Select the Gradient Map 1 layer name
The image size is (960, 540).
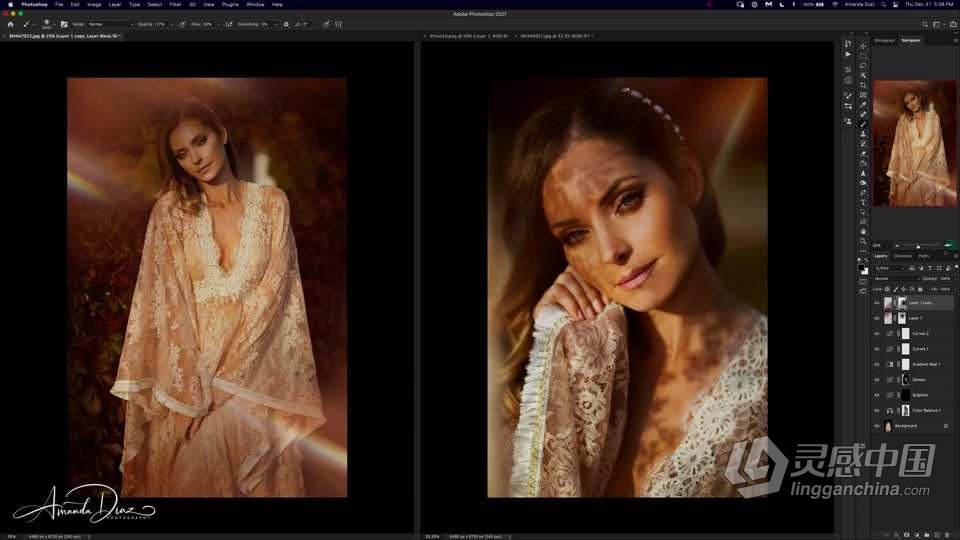click(926, 364)
